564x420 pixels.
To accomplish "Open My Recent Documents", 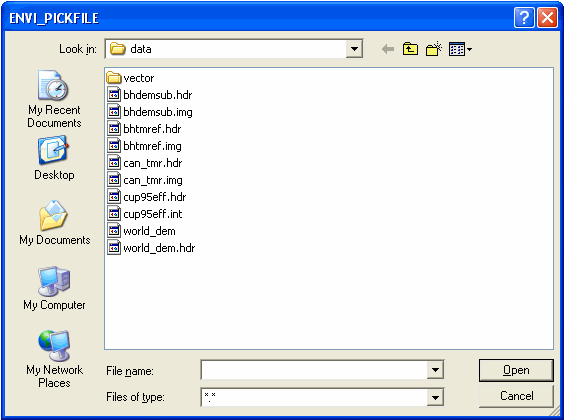I will point(54,99).
